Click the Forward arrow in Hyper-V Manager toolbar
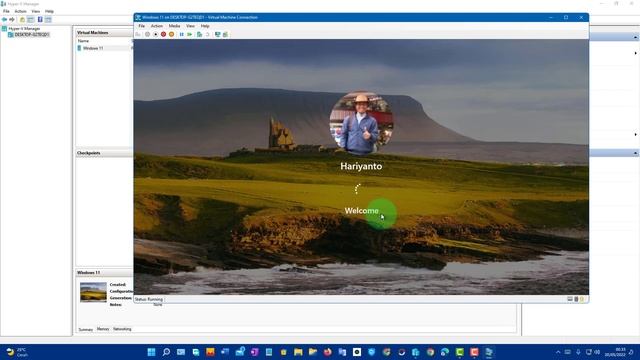 pyautogui.click(x=12, y=20)
